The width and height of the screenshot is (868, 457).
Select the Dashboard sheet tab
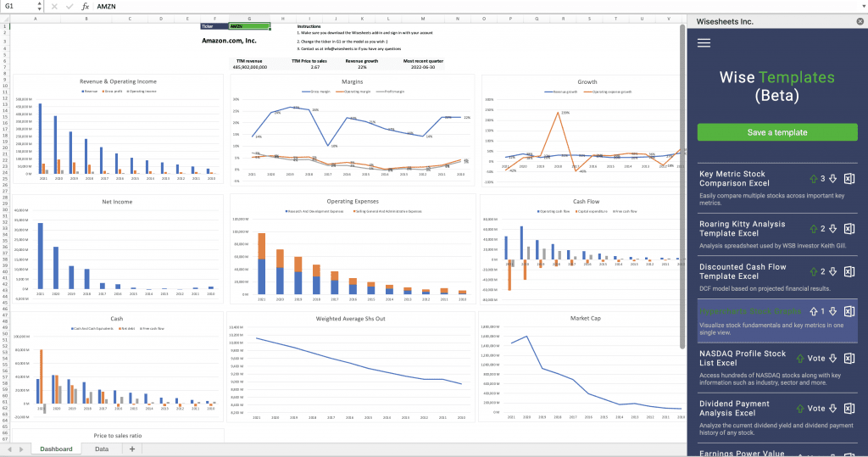(x=56, y=449)
